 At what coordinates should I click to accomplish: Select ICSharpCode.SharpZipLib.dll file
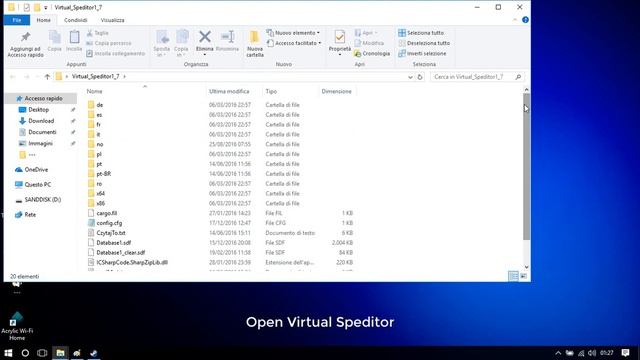point(132,262)
